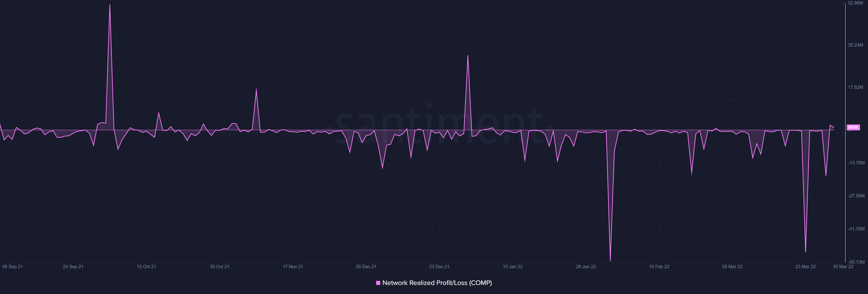Screen dimensions: 868x294
Task: Toggle the Network Realized Profit/Loss (COMP) legend label
Action: tap(437, 283)
